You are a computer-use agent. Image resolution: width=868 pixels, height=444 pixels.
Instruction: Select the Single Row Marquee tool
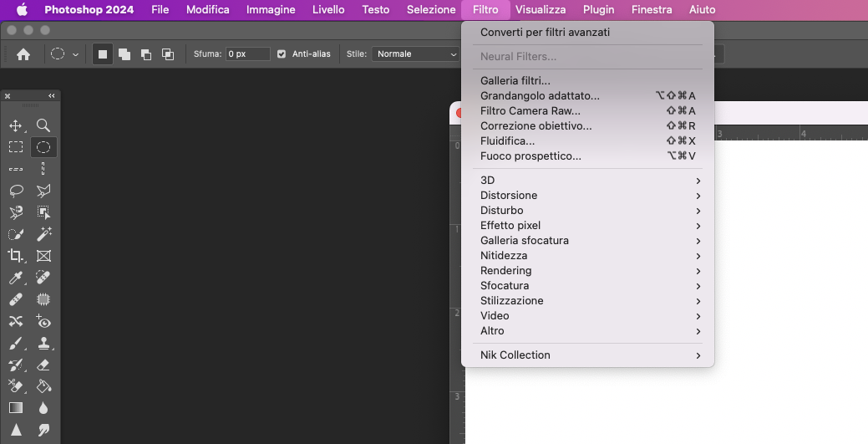[x=16, y=169]
